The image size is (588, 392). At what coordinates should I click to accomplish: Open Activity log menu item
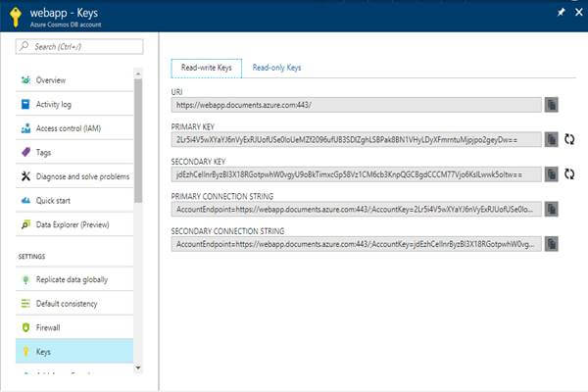74,104
